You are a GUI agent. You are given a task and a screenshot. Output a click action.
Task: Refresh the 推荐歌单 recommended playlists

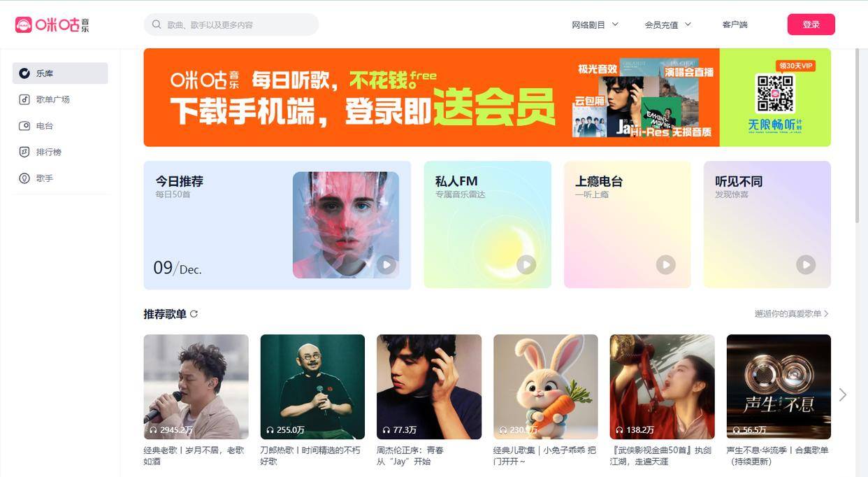(194, 314)
